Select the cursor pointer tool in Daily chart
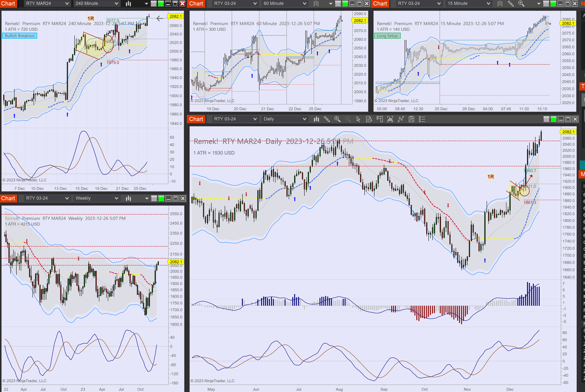 (x=358, y=119)
